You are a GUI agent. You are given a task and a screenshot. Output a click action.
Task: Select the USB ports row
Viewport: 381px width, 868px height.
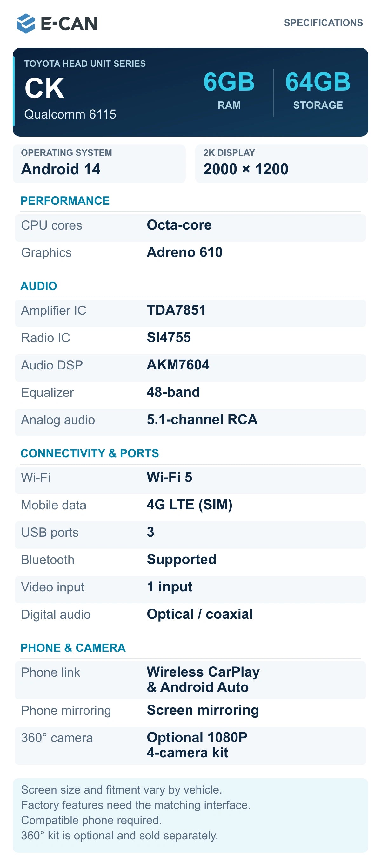point(190,535)
